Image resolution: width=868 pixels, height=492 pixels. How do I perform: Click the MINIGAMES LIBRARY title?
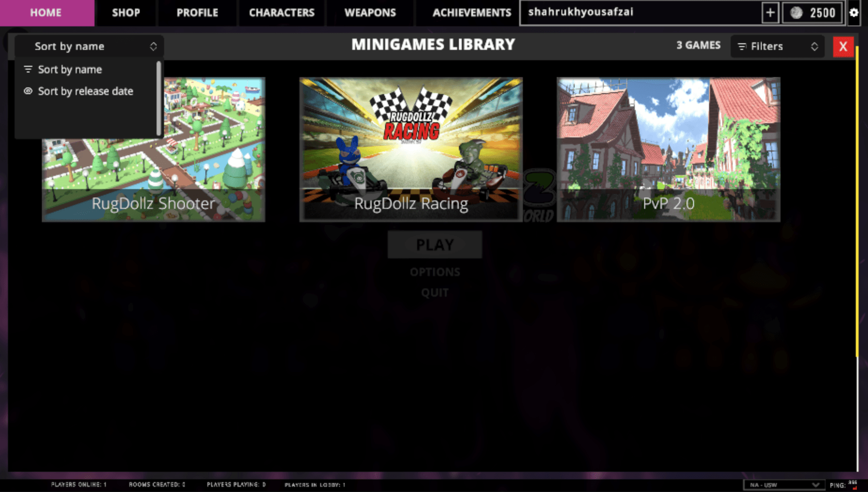click(433, 45)
